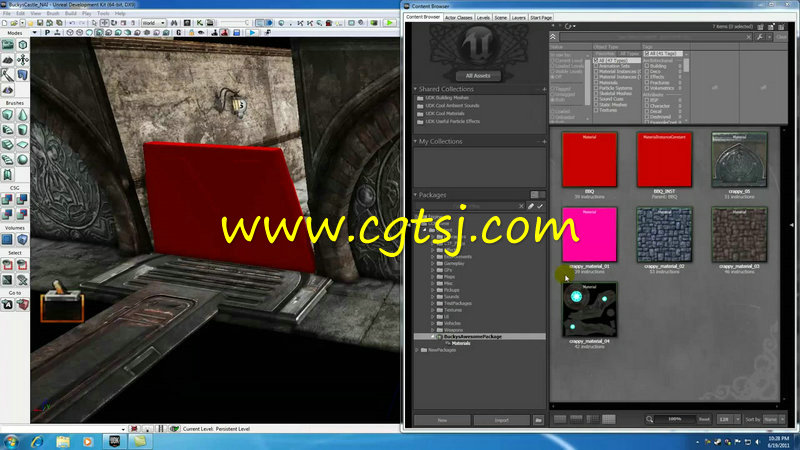Open the thumbnail size 128 dropdown
800x450 pixels.
(729, 419)
